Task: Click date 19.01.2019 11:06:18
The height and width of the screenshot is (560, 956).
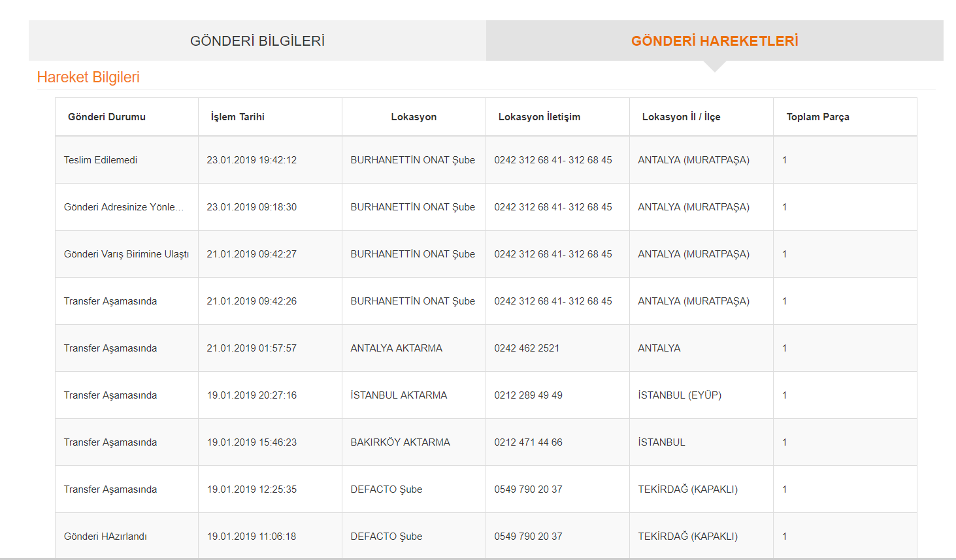Action: (252, 536)
